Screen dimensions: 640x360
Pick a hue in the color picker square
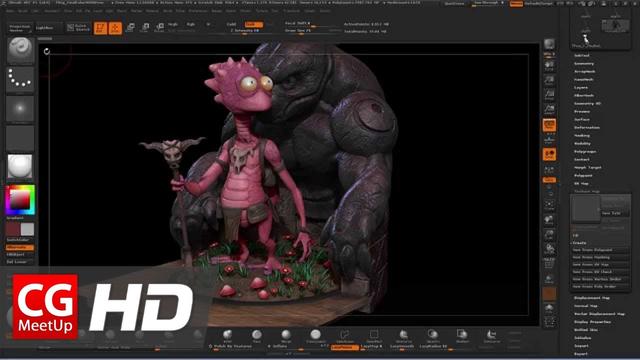[x=20, y=200]
